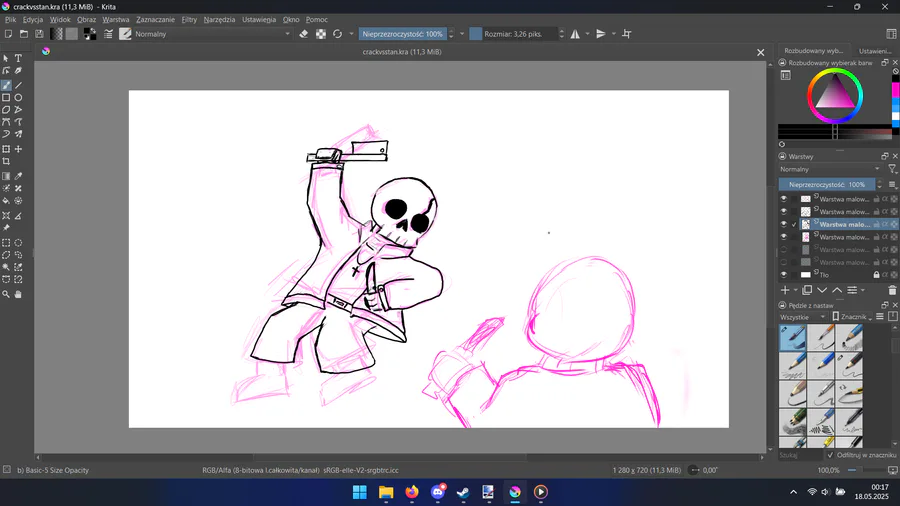Image resolution: width=900 pixels, height=506 pixels.
Task: Select the Freehand Brush tool
Action: coord(6,85)
